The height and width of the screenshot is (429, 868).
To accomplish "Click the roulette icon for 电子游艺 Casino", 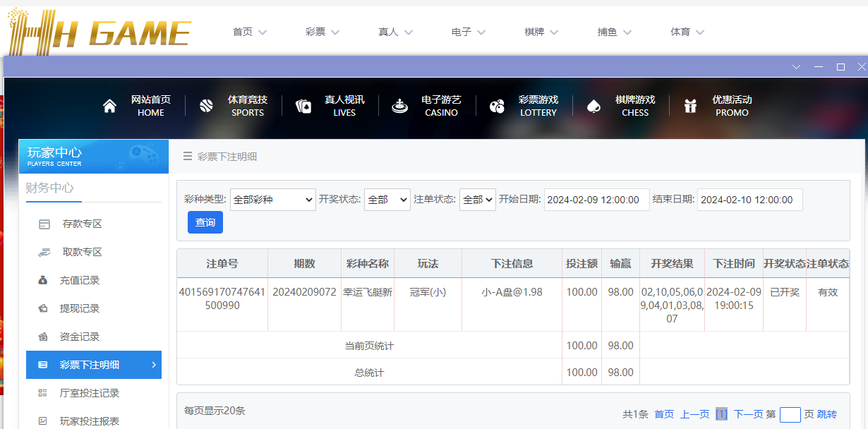I will 400,106.
